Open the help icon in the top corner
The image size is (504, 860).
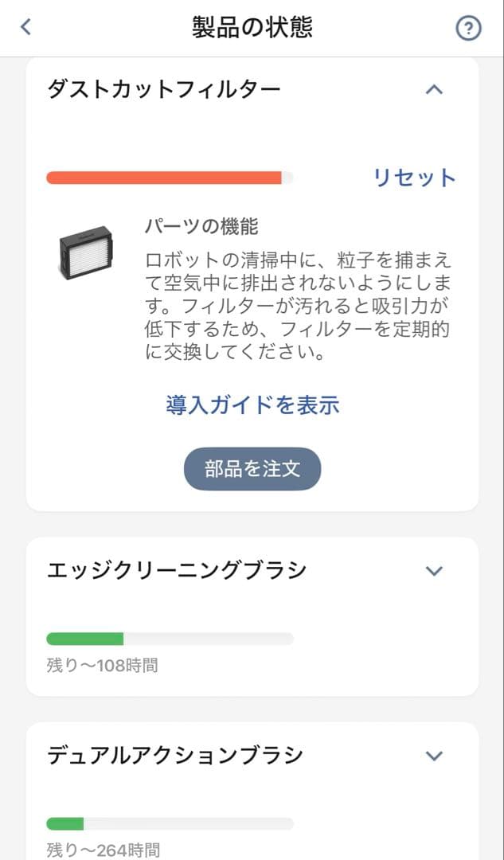(468, 27)
